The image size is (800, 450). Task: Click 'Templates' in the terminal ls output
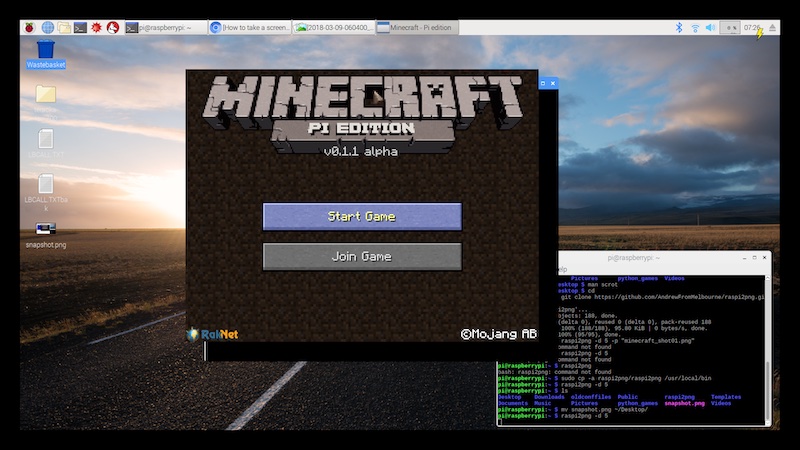(726, 397)
